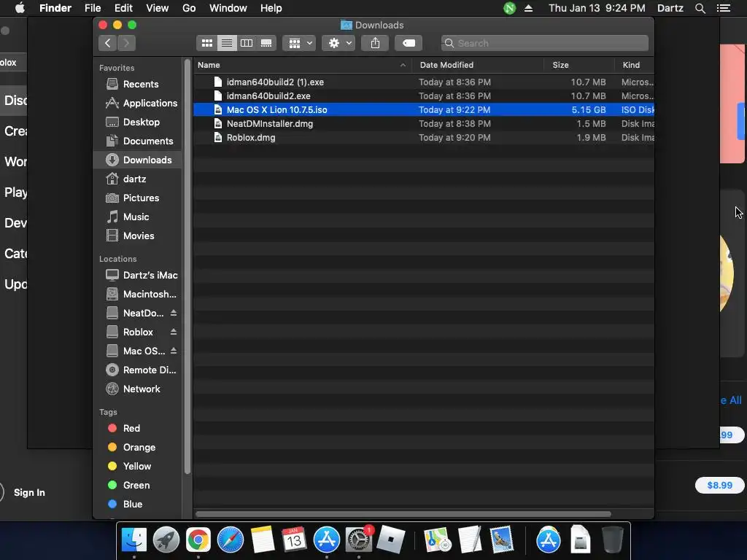Go back in Finder history
Viewport: 747px width, 560px height.
108,43
